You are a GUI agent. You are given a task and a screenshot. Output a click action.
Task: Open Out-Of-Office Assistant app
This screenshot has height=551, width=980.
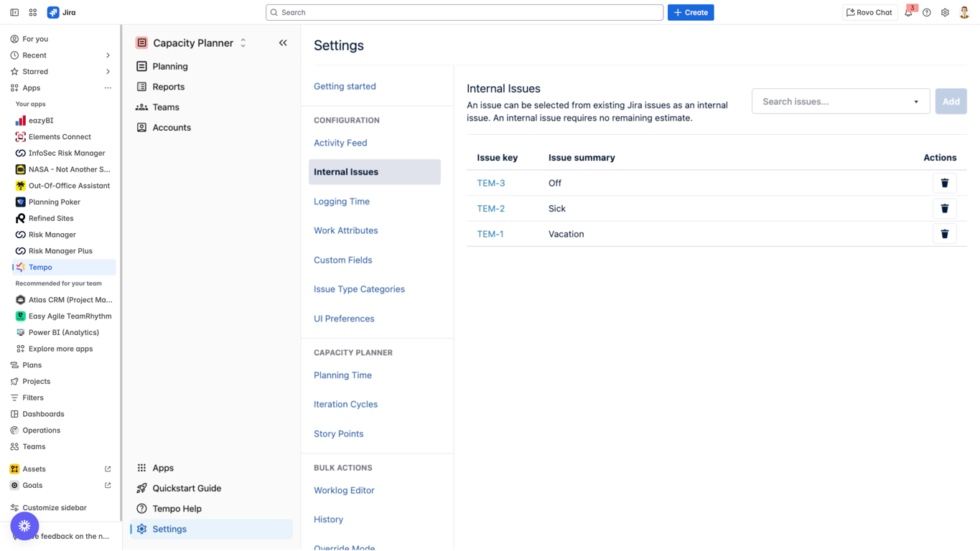pos(69,186)
